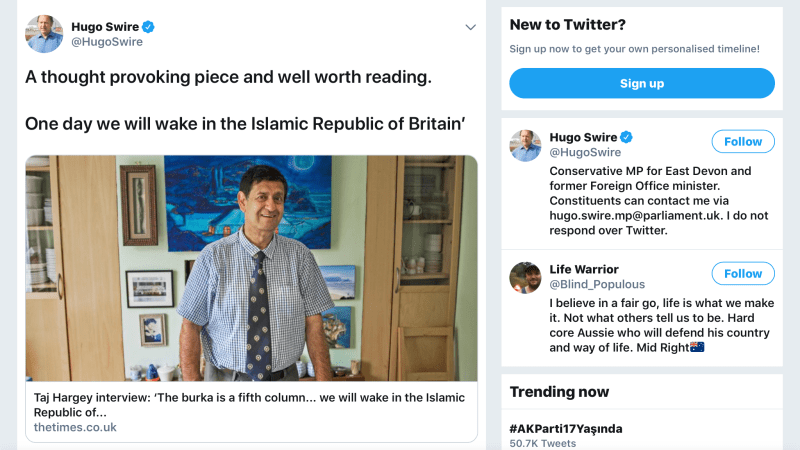Open the article preview photo of the man
Viewport: 800px width, 450px height.
(251, 268)
